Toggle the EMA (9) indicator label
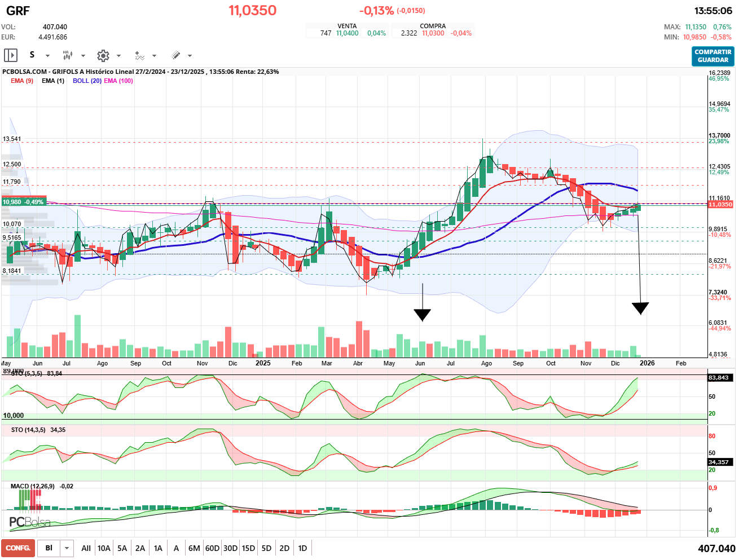743x560 pixels. pyautogui.click(x=22, y=81)
